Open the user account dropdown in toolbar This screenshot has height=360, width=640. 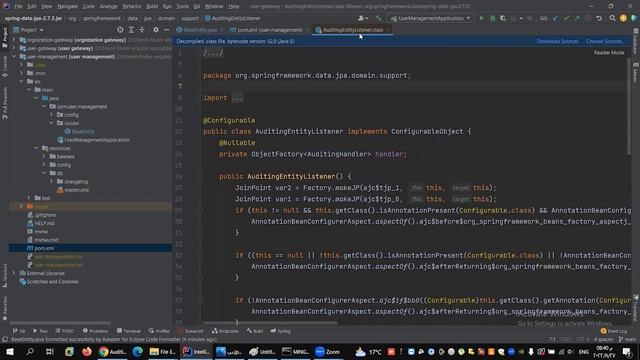tap(363, 18)
